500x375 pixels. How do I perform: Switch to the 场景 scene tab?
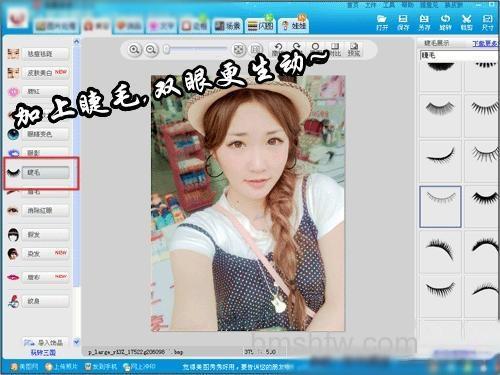coord(227,25)
